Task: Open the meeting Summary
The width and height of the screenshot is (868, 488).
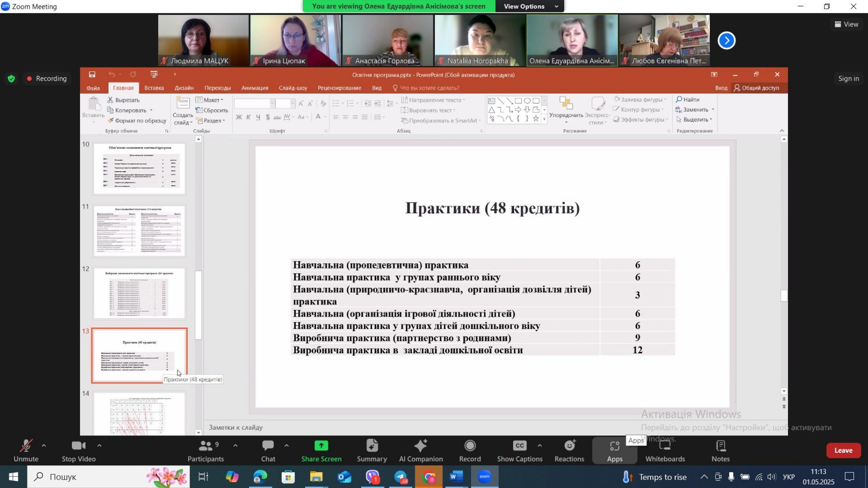Action: (x=372, y=450)
